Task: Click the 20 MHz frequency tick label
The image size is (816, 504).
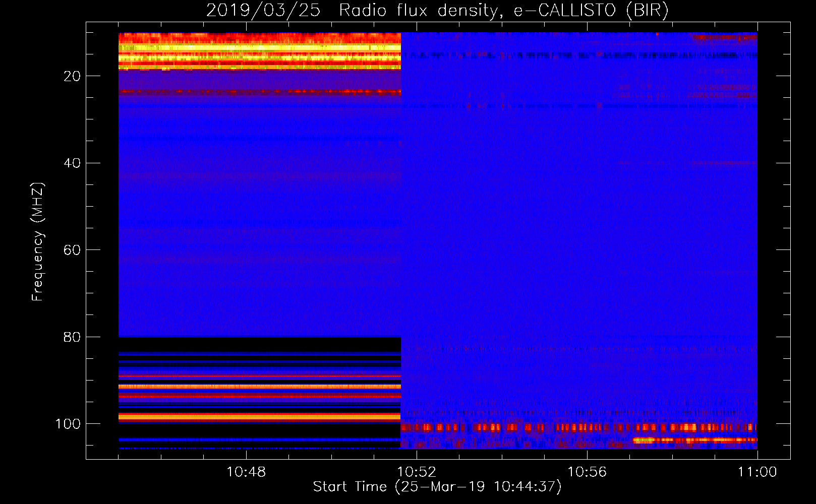Action: point(73,76)
